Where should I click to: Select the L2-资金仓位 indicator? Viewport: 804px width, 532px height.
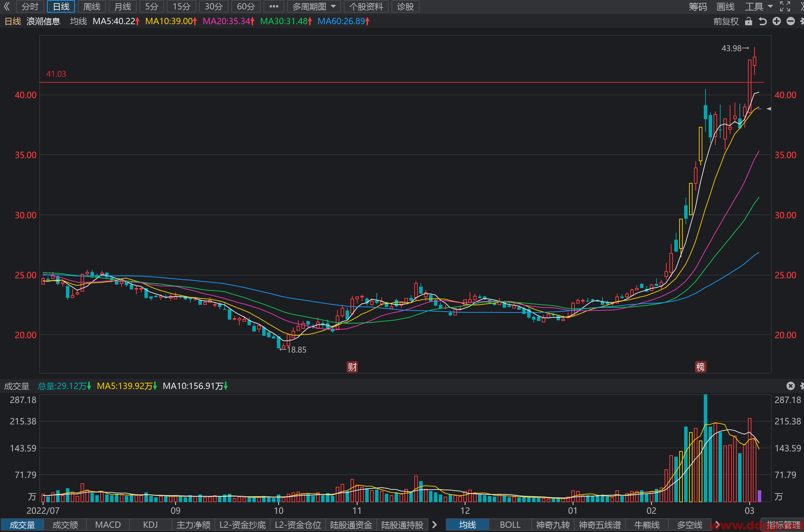pyautogui.click(x=298, y=525)
